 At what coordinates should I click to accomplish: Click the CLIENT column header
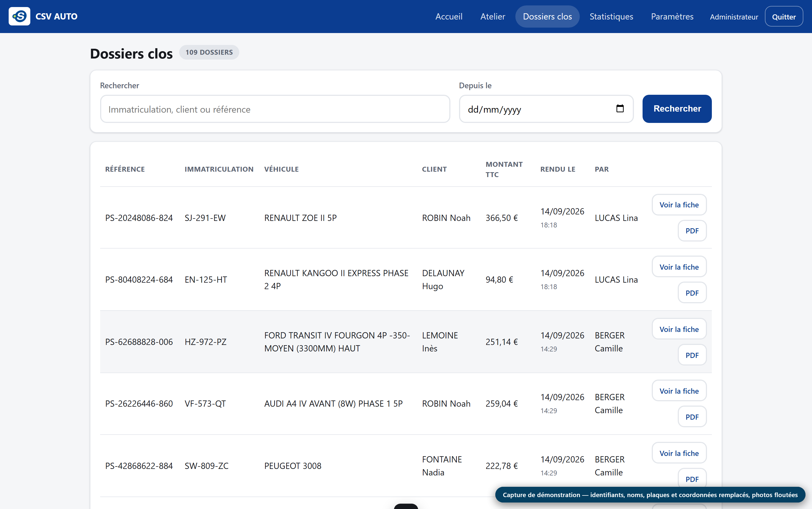pyautogui.click(x=434, y=169)
